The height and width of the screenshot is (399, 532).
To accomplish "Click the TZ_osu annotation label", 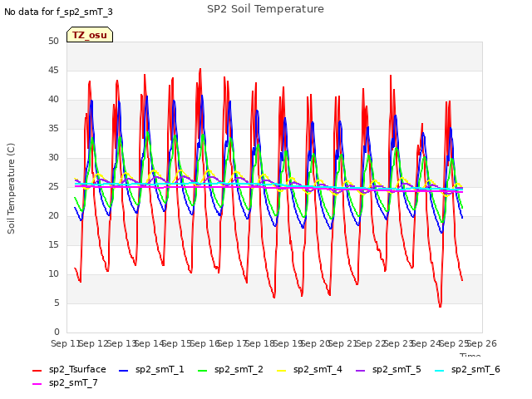I will click(90, 35).
